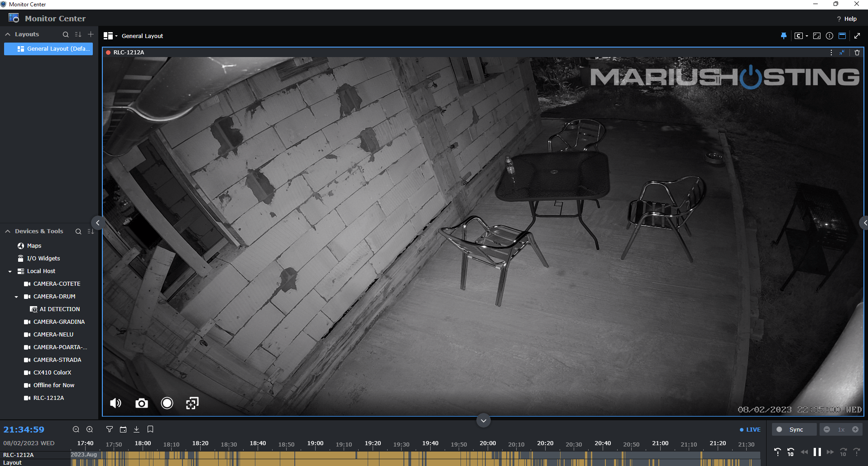
Task: Activate digital zoom icon on the video
Action: point(192,403)
